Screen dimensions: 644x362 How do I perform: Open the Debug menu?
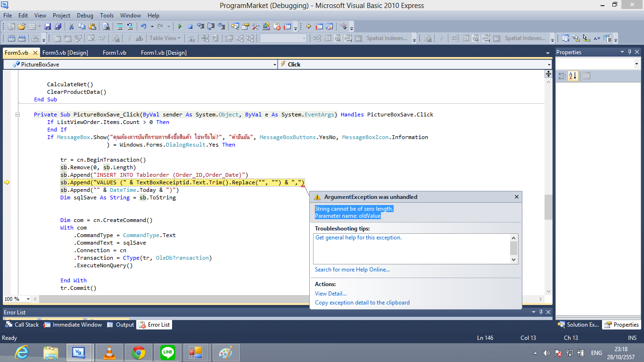(85, 15)
